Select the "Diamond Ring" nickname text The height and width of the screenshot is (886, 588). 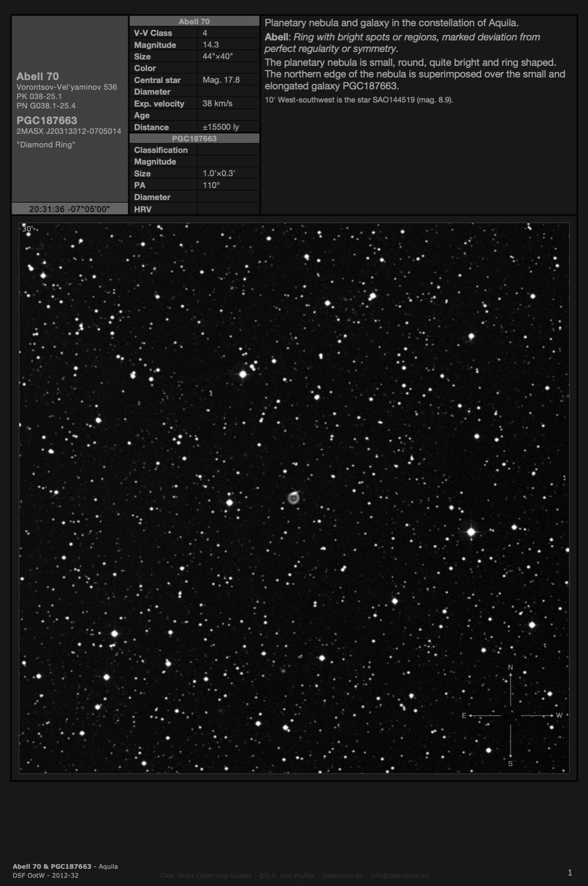(x=46, y=145)
